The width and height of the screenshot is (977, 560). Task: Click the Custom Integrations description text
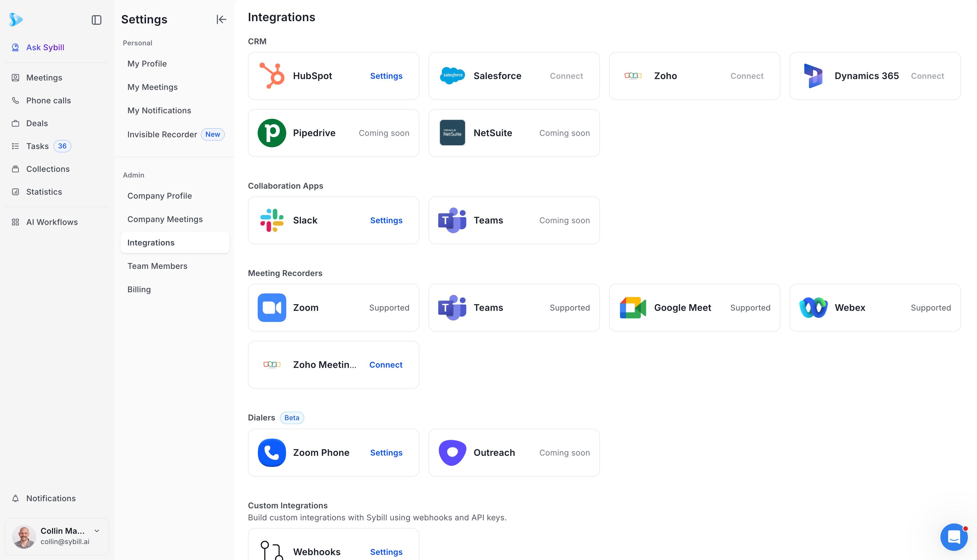(377, 518)
